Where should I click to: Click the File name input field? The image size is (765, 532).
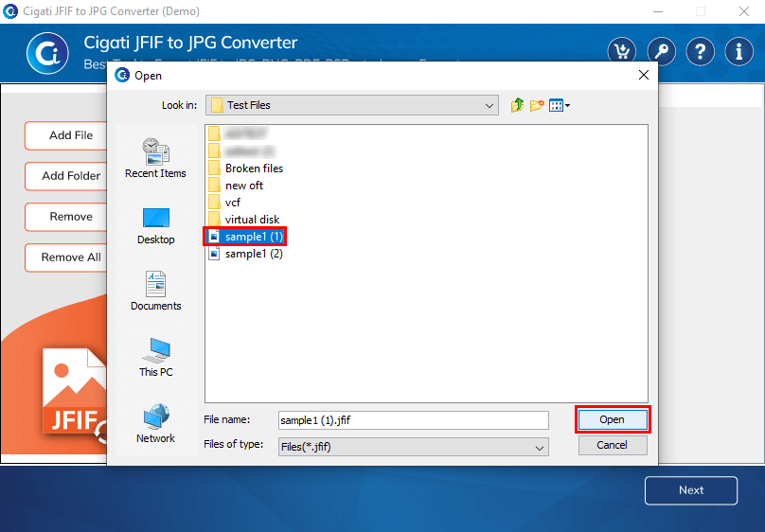[x=413, y=420]
